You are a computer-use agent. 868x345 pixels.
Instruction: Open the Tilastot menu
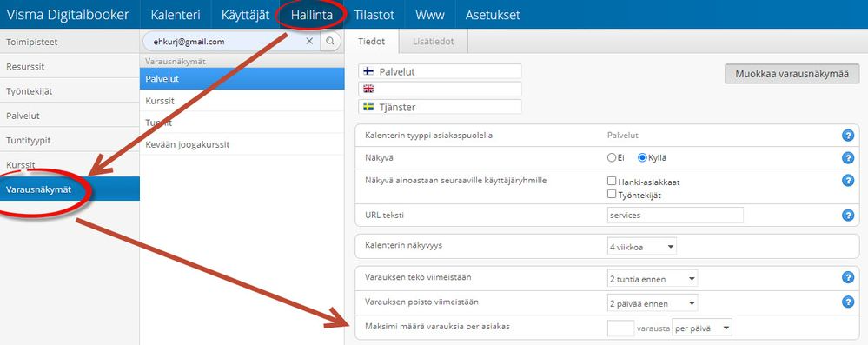click(374, 15)
